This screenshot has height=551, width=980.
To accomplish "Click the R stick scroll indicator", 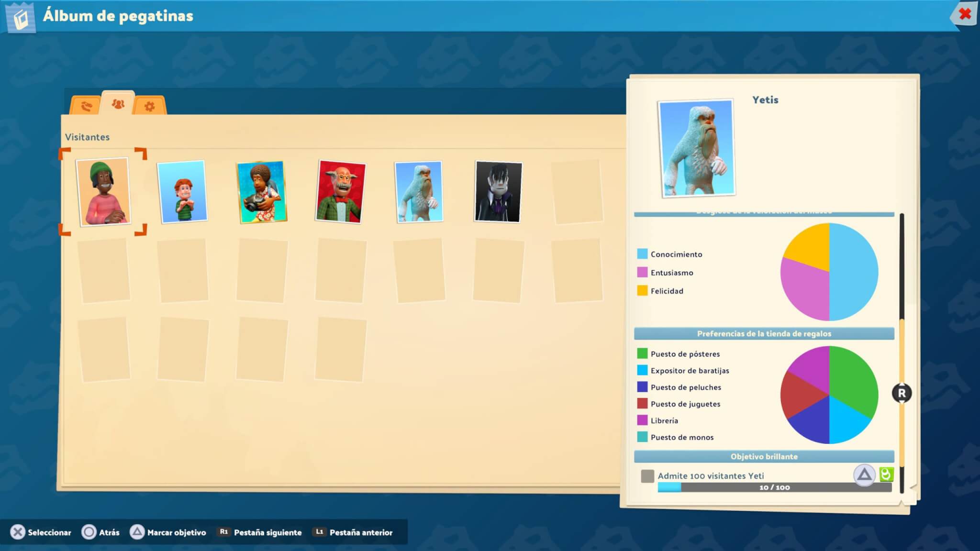I will 902,393.
